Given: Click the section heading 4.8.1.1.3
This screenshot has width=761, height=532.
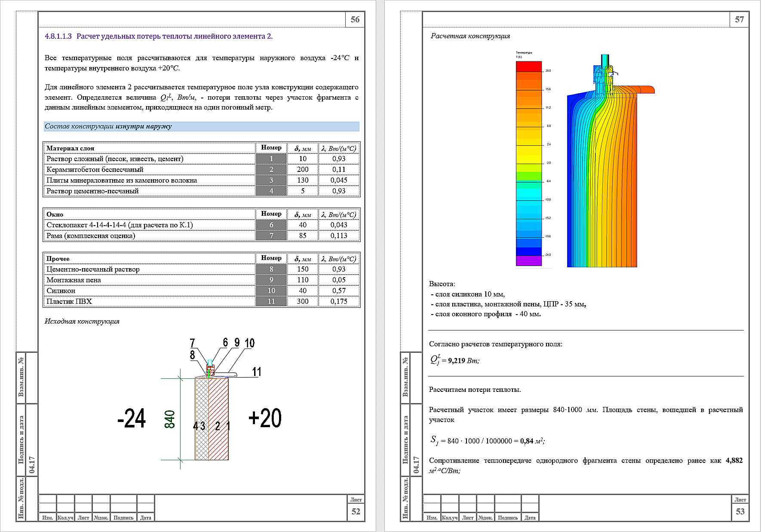Looking at the screenshot, I should [x=158, y=37].
